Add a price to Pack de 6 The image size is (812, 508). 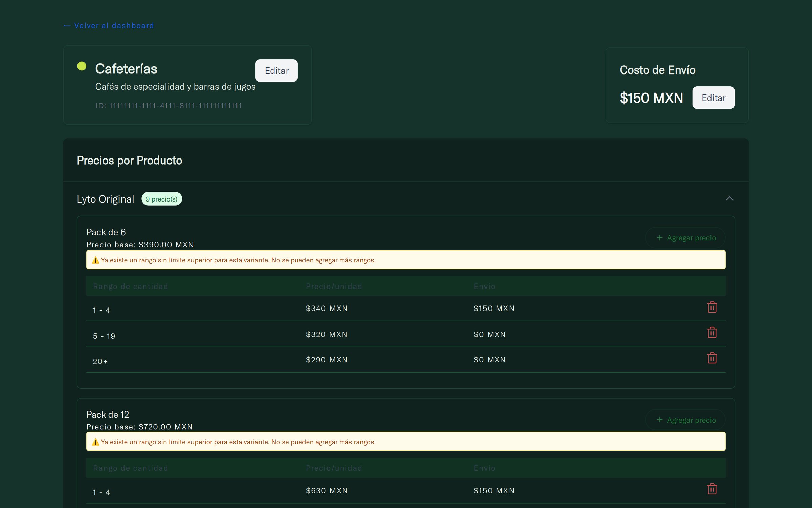(x=685, y=238)
